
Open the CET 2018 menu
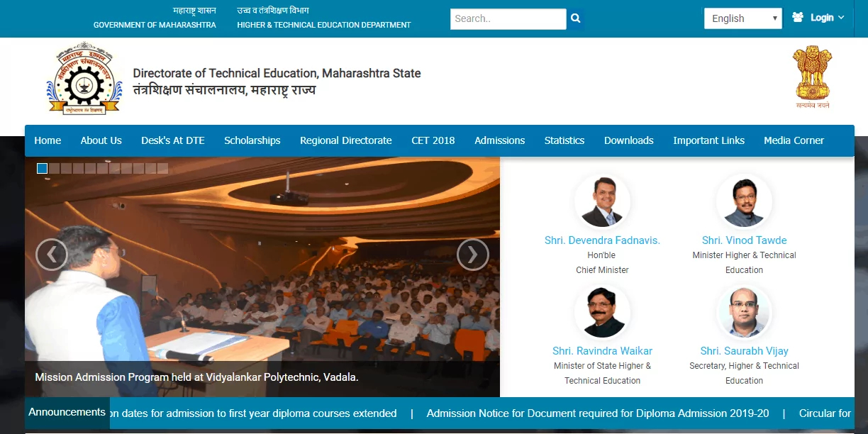pyautogui.click(x=433, y=140)
